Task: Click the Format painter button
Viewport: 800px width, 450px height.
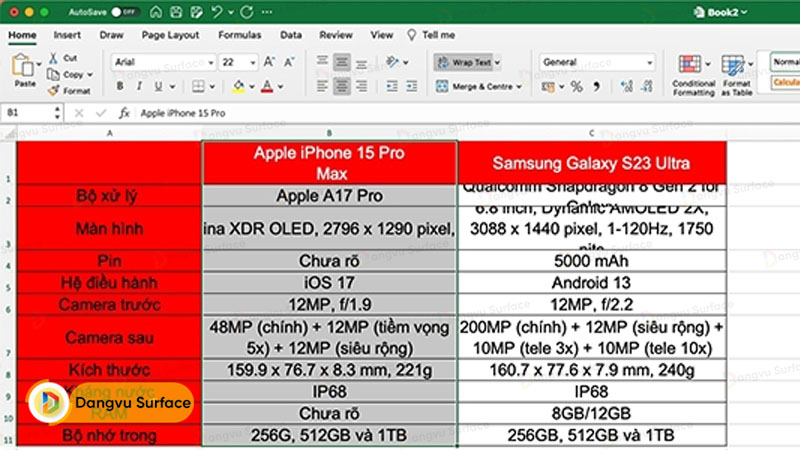Action: coord(69,91)
